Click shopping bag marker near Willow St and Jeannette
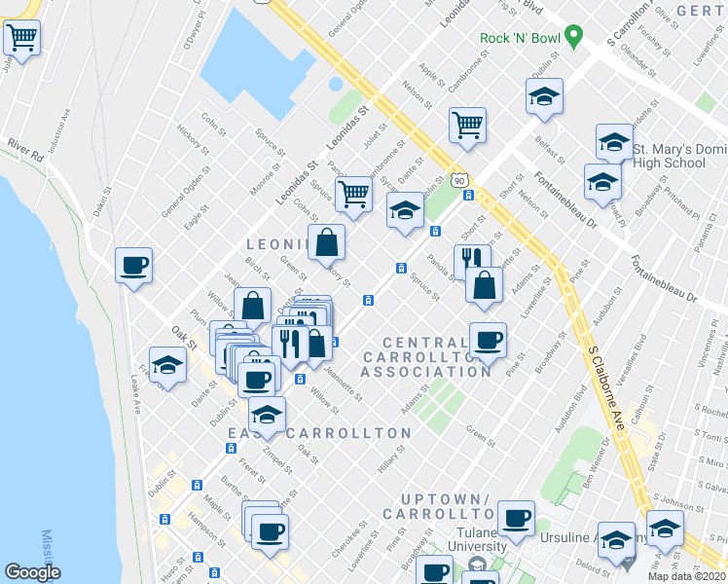728x584 pixels. [x=253, y=308]
